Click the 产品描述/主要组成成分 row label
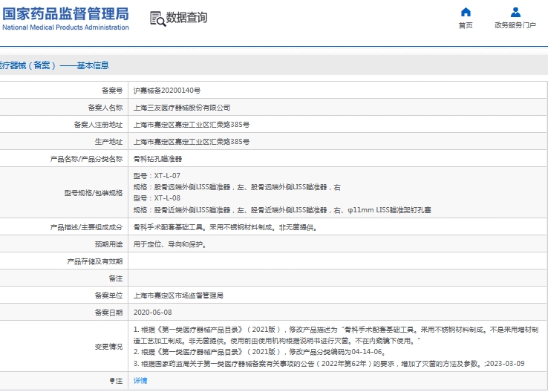The height and width of the screenshot is (392, 548). click(x=86, y=227)
